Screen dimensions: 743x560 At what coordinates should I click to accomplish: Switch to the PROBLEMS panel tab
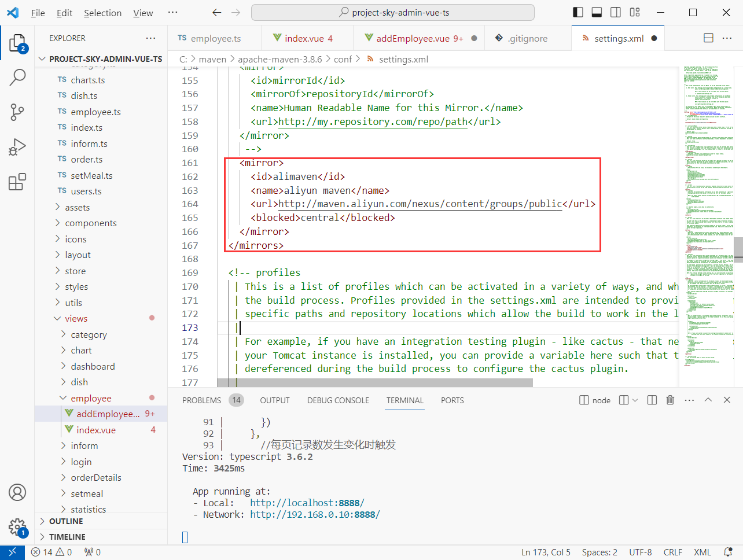201,400
